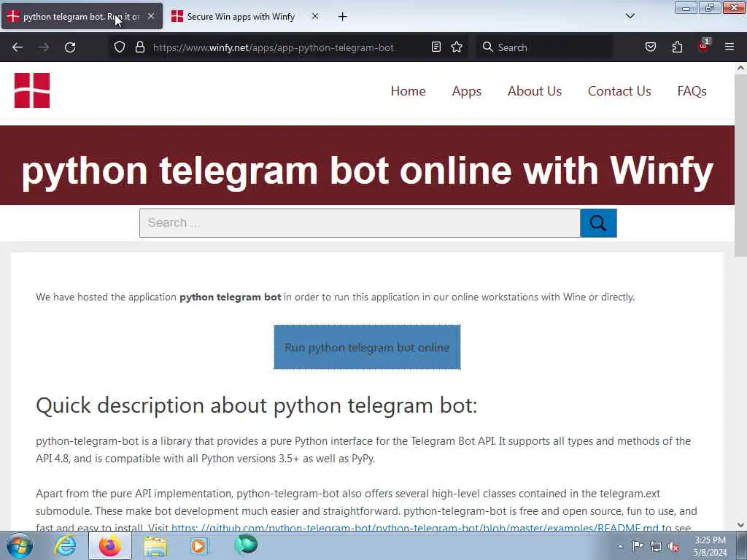Show hidden tray icons arrow

click(x=620, y=546)
